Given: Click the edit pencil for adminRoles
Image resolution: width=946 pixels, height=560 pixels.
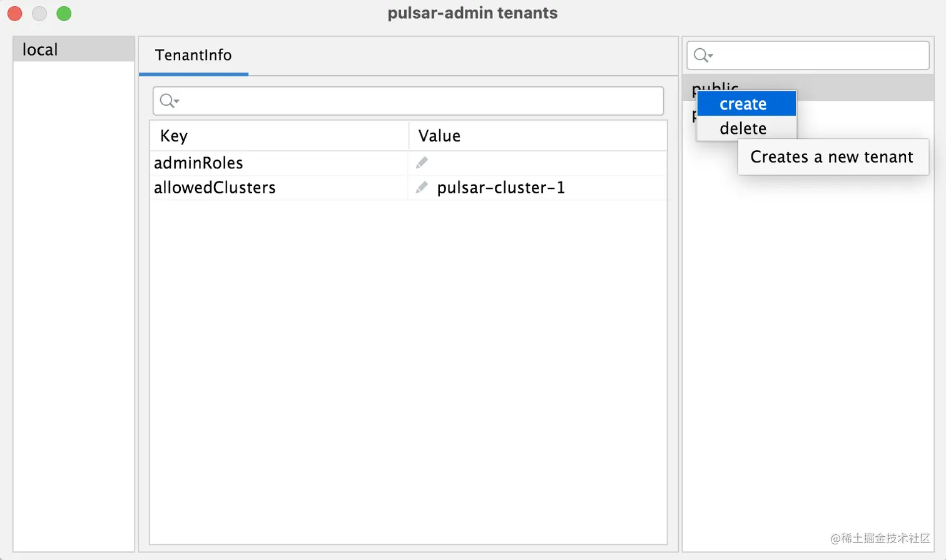Looking at the screenshot, I should [422, 163].
